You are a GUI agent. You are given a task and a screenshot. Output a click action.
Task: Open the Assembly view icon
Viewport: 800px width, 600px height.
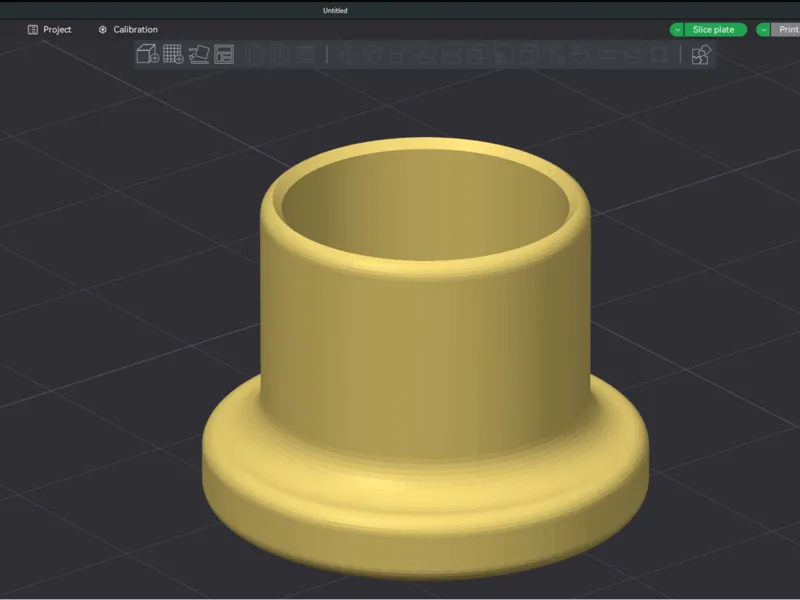click(701, 55)
